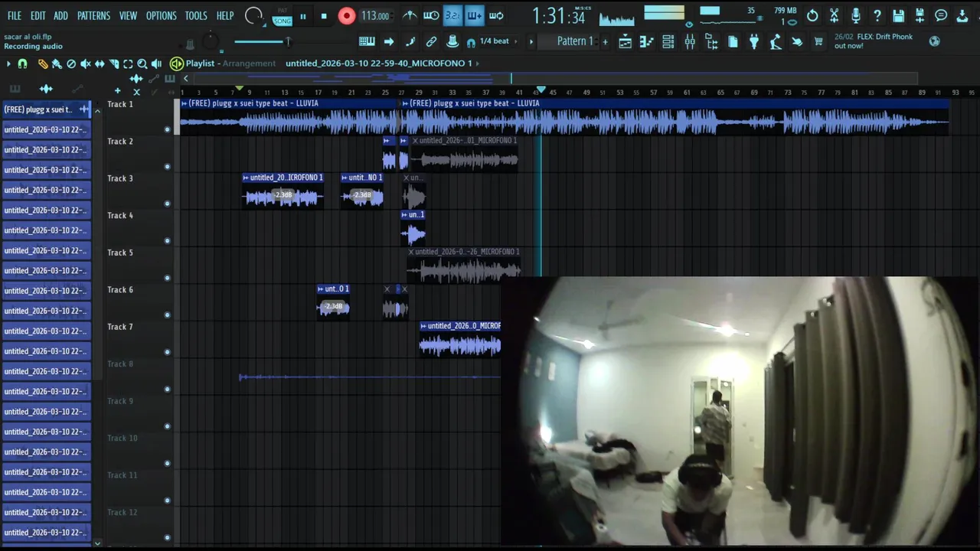Toggle blend recording overdub button

tap(474, 15)
